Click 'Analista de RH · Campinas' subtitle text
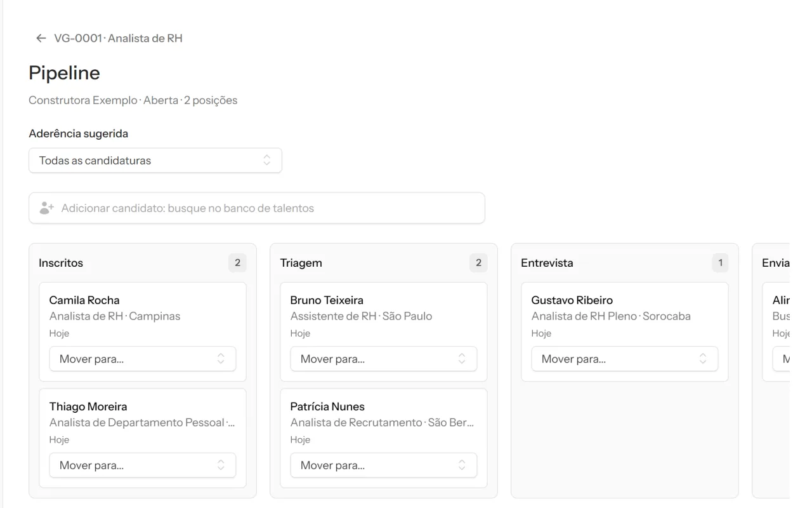812x508 pixels. [115, 316]
